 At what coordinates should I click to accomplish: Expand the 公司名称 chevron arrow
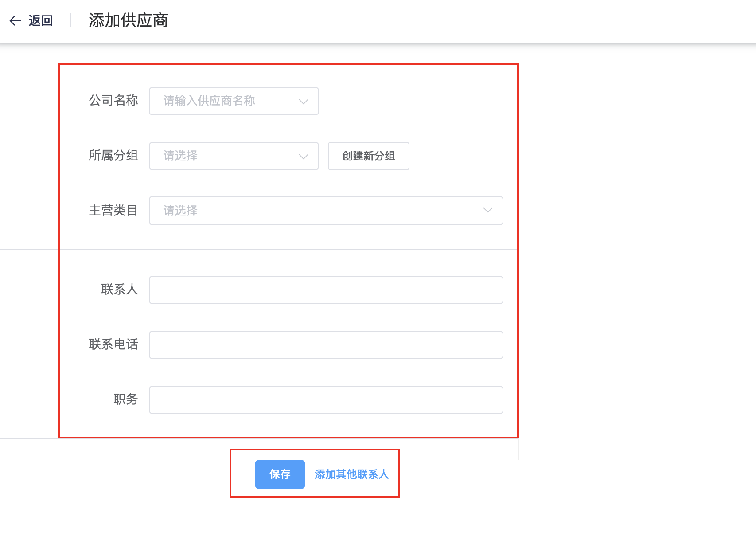(304, 102)
